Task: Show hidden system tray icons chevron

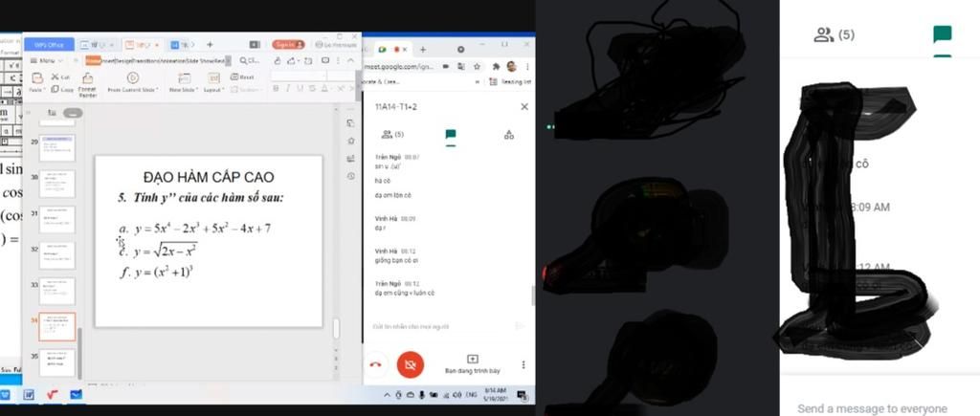Action: [388, 395]
